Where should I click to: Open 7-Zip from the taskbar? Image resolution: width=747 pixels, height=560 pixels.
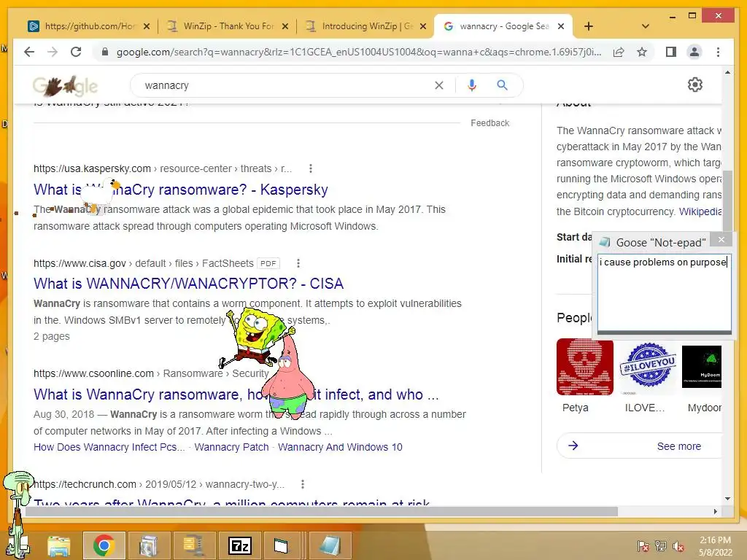tap(239, 545)
